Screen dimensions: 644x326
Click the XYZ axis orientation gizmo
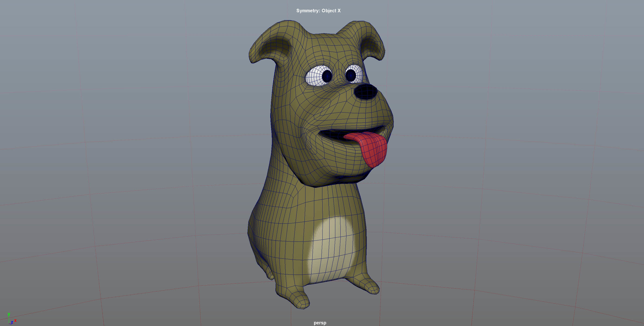12,319
